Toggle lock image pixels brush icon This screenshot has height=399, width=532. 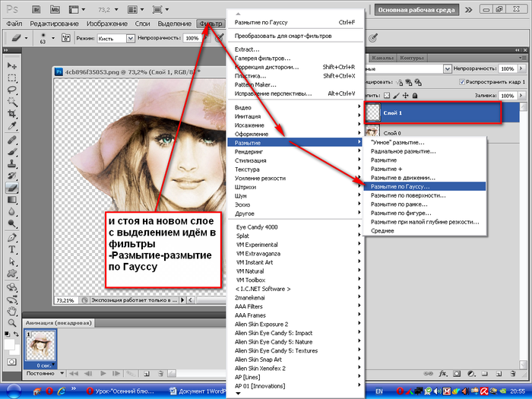click(x=396, y=96)
